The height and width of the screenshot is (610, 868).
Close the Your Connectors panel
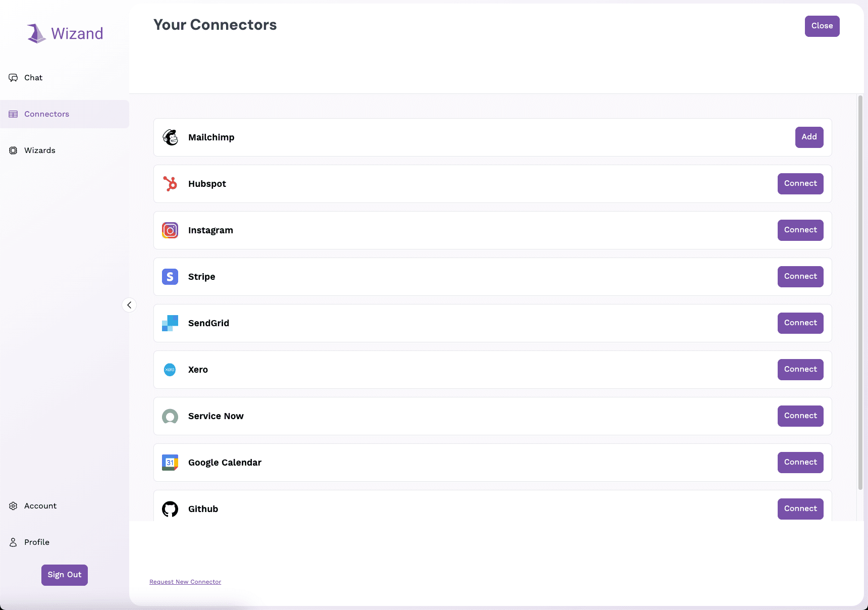point(822,26)
